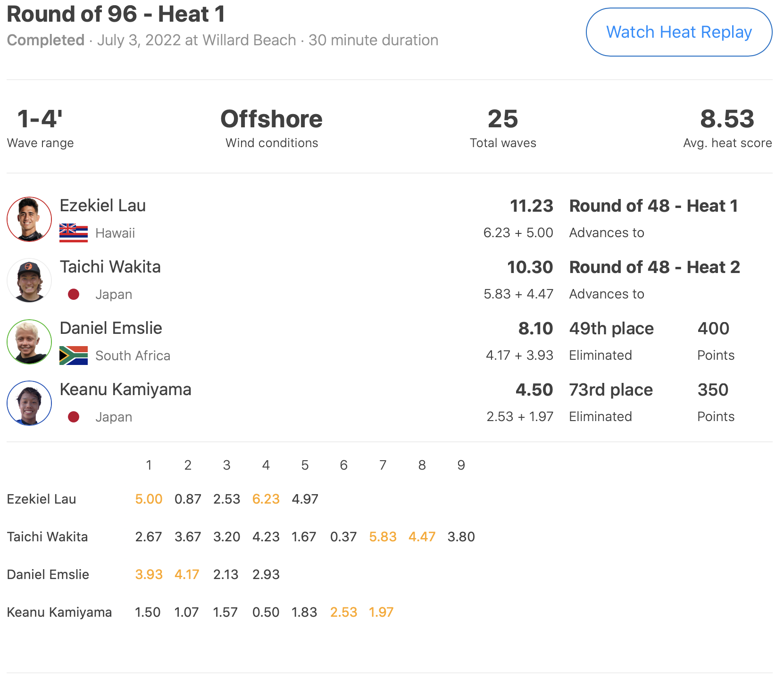
Task: Click the South Africa flag icon
Action: 74,356
